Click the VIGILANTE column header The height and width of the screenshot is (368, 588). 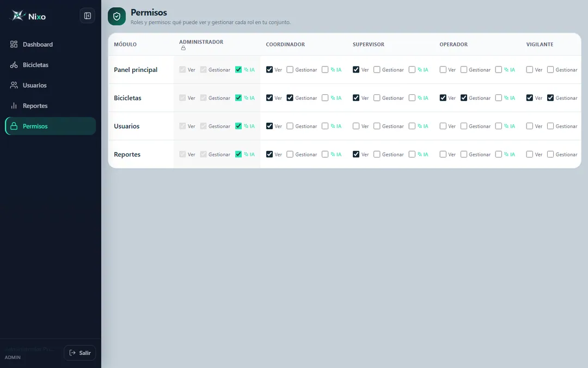click(540, 44)
